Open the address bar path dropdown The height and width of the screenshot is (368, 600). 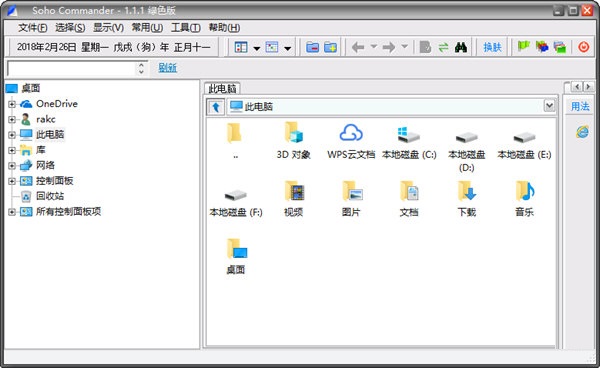pos(549,105)
